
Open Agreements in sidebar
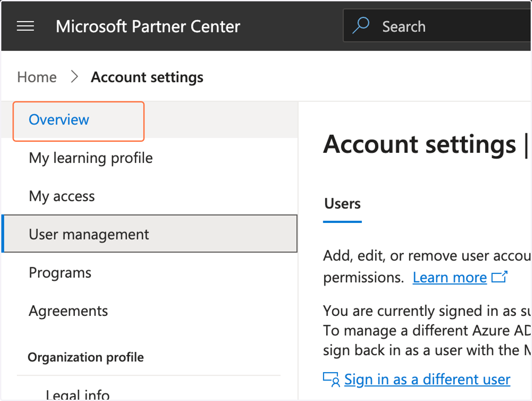[x=68, y=311]
